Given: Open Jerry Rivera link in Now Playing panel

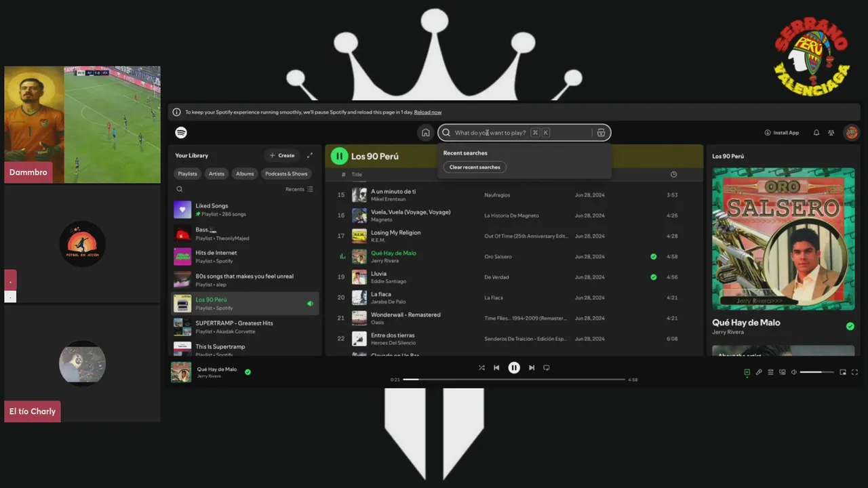Looking at the screenshot, I should (728, 332).
